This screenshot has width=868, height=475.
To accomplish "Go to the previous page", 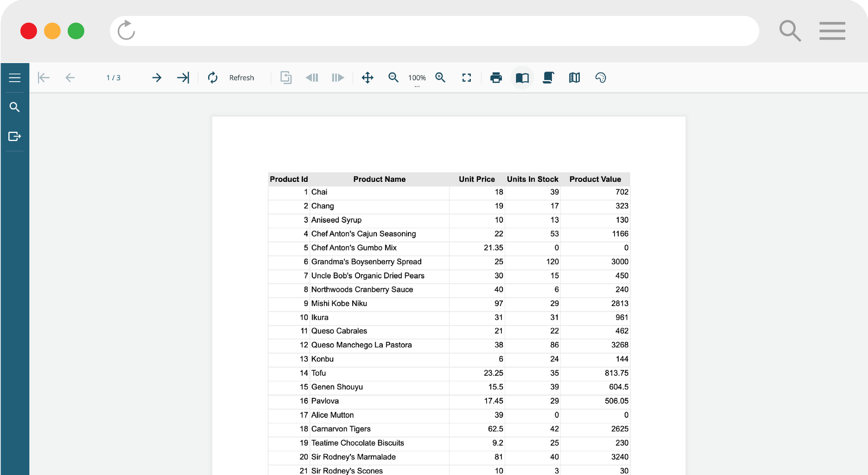I will (x=70, y=77).
